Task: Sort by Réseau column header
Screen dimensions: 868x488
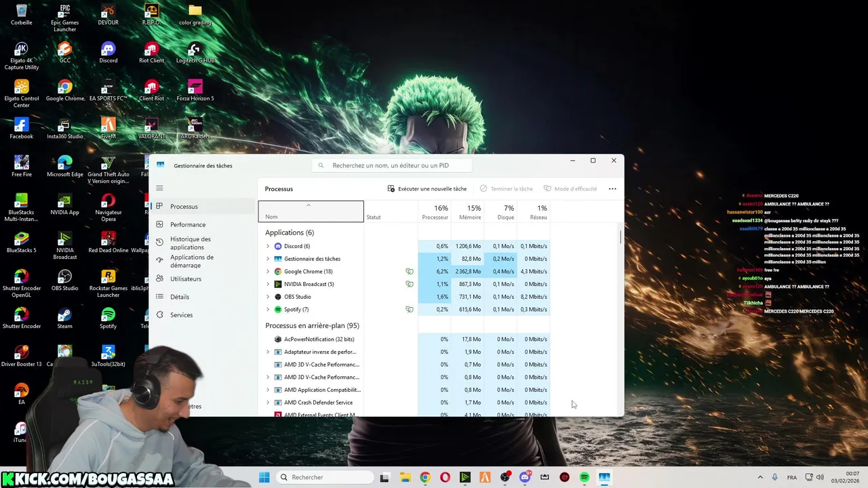Action: 534,211
